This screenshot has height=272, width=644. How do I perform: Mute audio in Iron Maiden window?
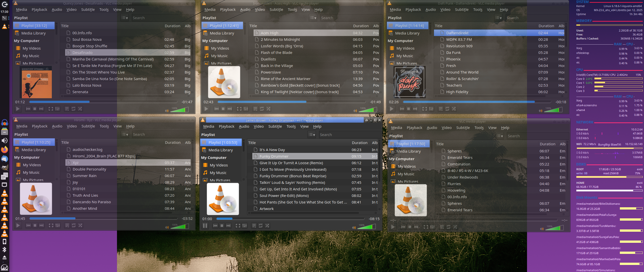tap(355, 111)
